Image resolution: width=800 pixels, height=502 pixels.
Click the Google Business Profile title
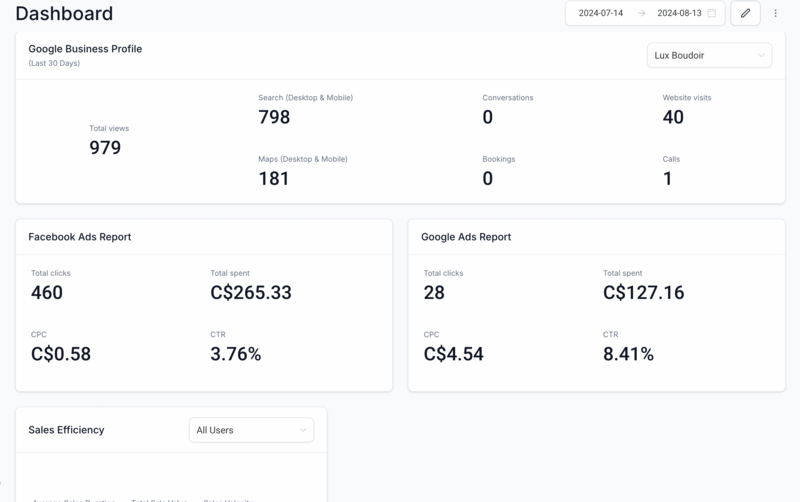point(85,49)
